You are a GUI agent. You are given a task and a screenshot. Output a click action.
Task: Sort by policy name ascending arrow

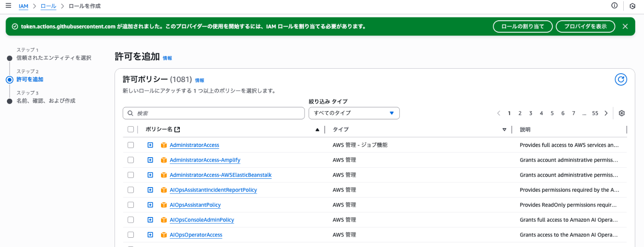pos(317,130)
